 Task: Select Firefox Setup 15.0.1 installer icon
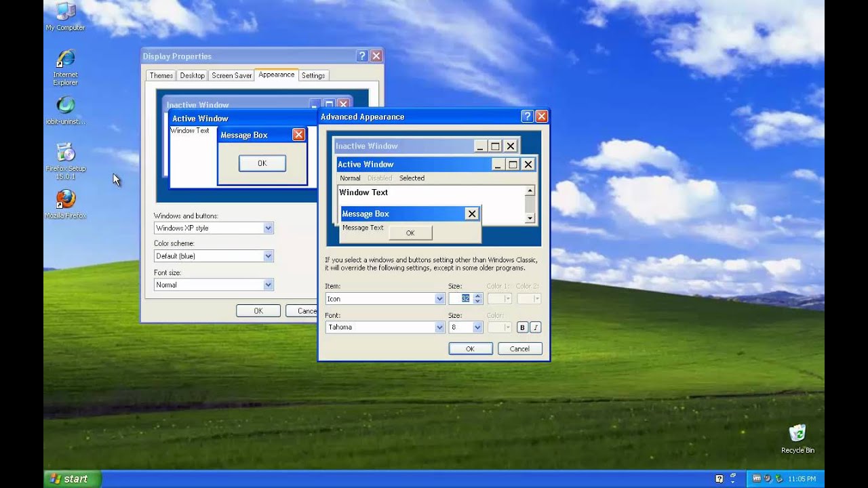(66, 161)
